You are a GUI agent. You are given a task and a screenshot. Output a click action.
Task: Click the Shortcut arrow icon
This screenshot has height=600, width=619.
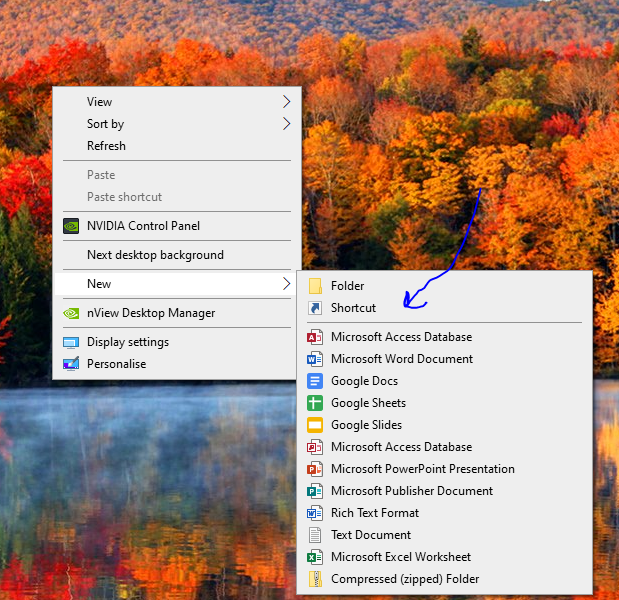click(315, 308)
